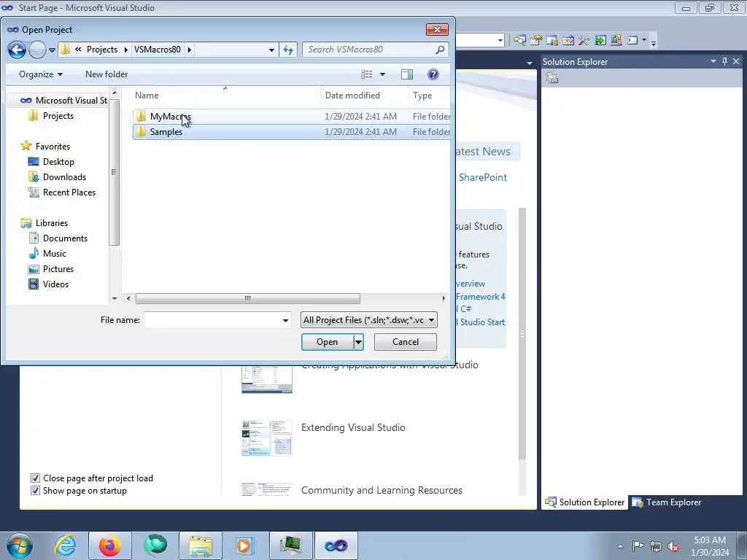This screenshot has width=747, height=560.
Task: Click the File name input field
Action: (212, 320)
